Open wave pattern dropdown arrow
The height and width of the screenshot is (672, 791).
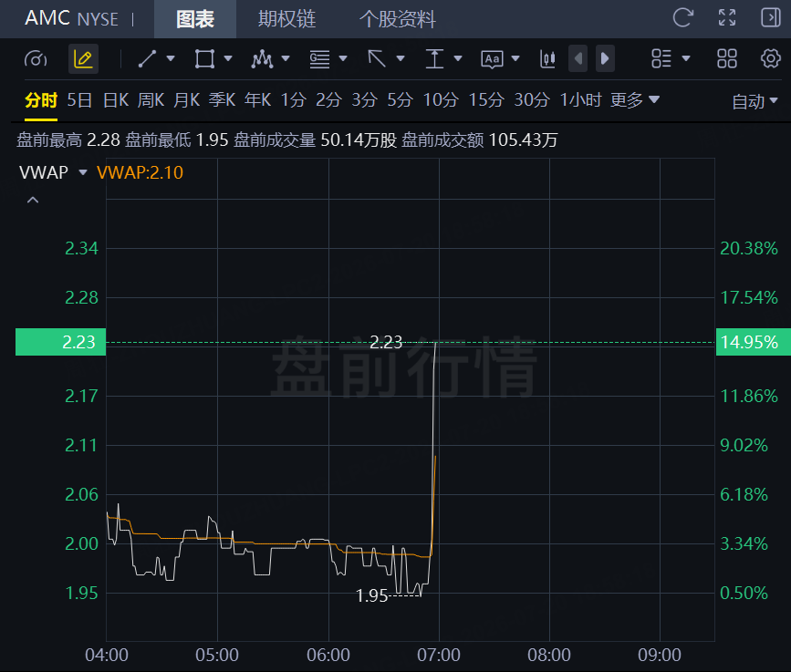point(286,58)
